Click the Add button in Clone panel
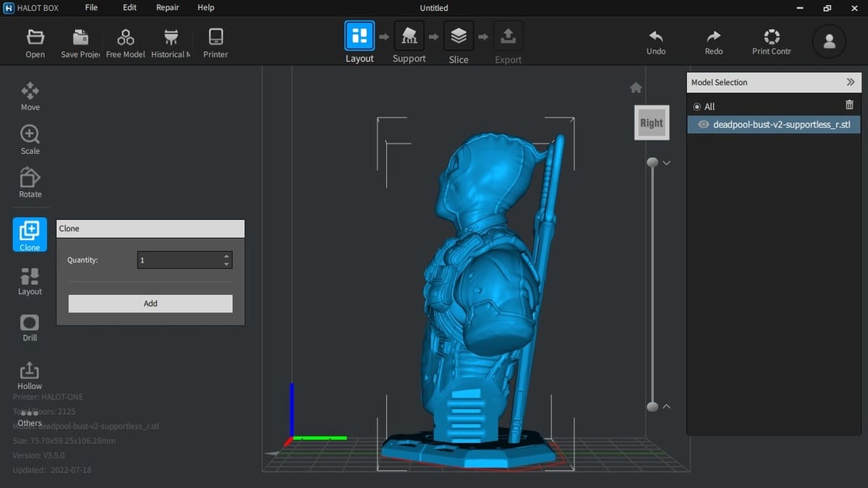The image size is (868, 488). (150, 304)
